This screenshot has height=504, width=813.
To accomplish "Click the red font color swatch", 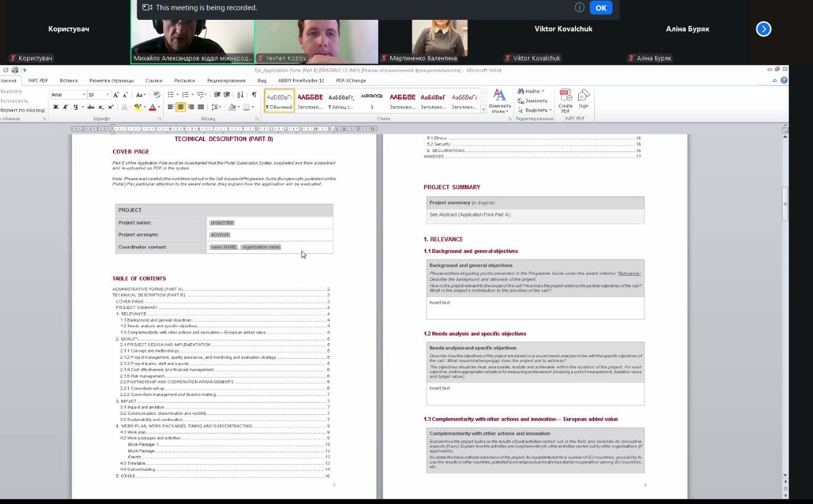I will click(x=152, y=107).
